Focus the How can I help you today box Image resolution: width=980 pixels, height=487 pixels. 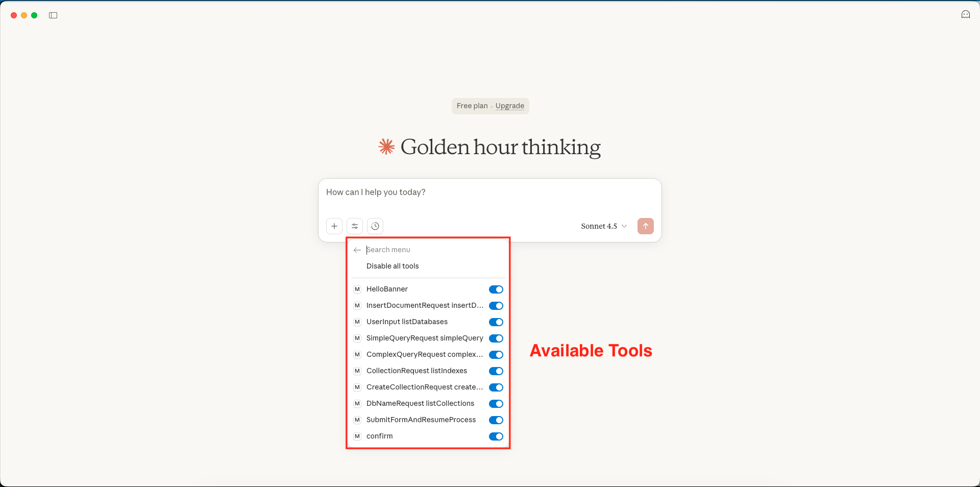(x=489, y=192)
